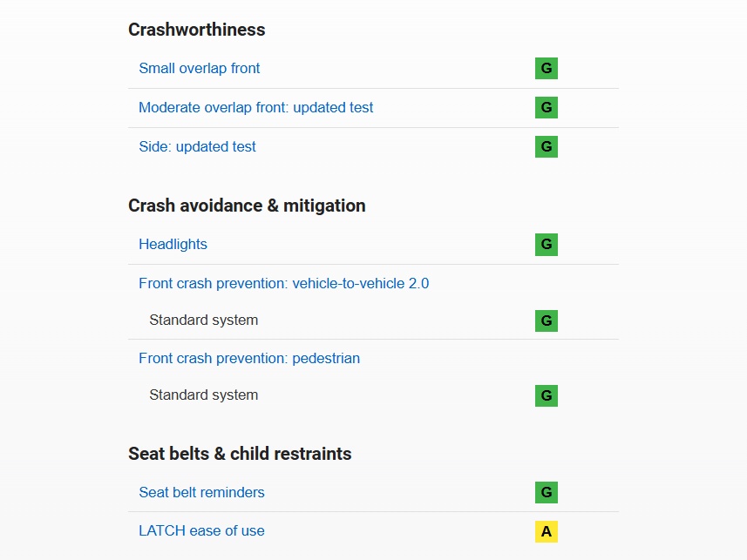Click the green G badge for Small overlap front
Image resolution: width=747 pixels, height=560 pixels.
547,69
